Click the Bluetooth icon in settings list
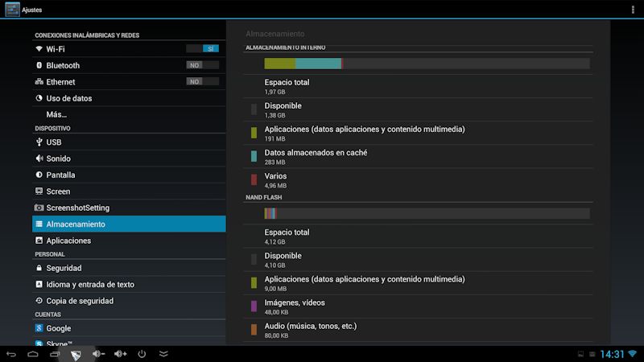 (39, 65)
